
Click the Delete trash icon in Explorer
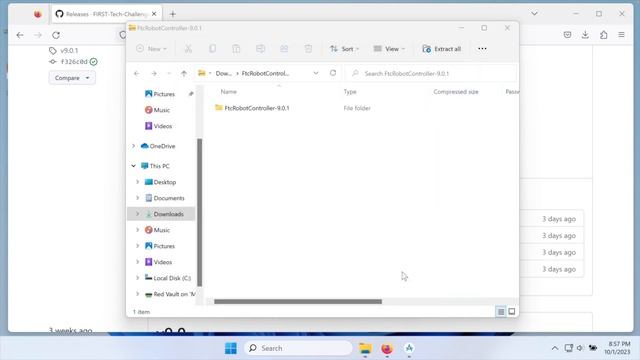308,49
